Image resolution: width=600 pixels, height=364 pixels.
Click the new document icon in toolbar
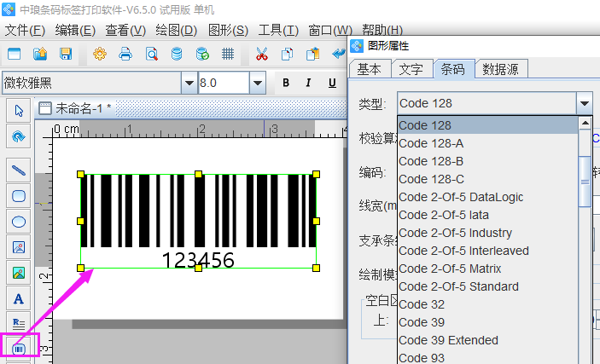coord(15,54)
